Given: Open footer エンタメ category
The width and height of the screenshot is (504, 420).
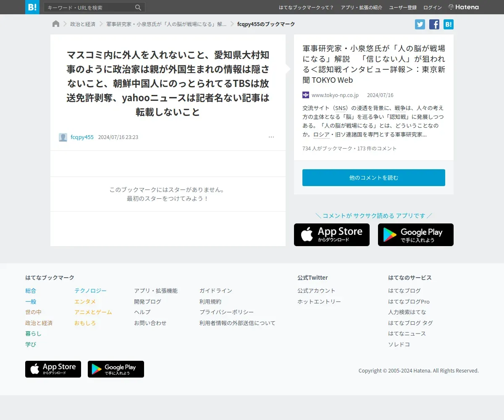Looking at the screenshot, I should tap(85, 302).
